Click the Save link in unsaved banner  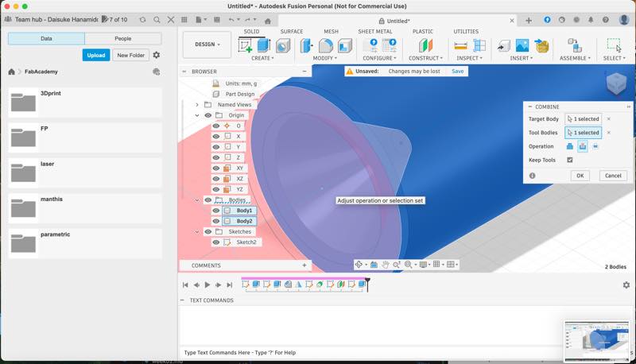coord(458,71)
